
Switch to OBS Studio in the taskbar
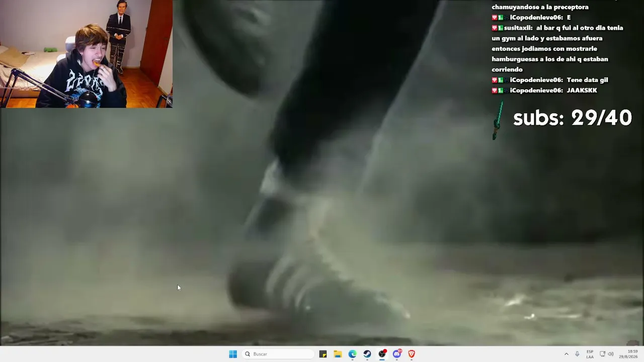tap(382, 354)
